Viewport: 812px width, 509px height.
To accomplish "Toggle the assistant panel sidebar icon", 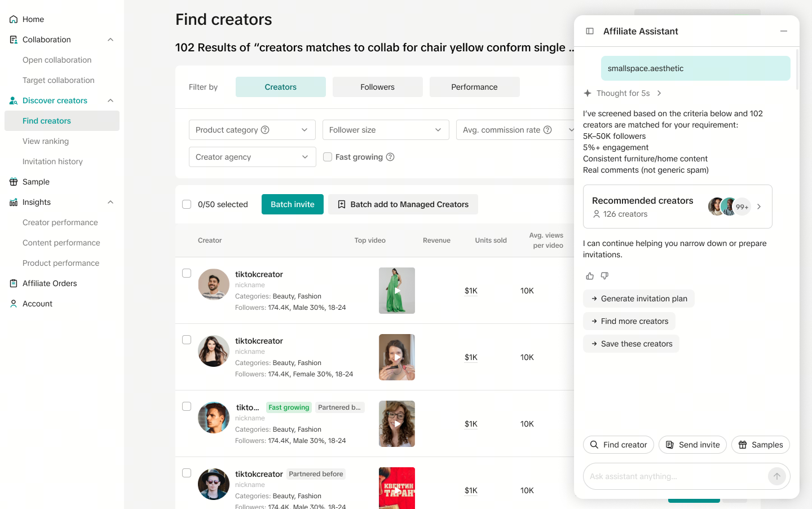I will tap(590, 31).
